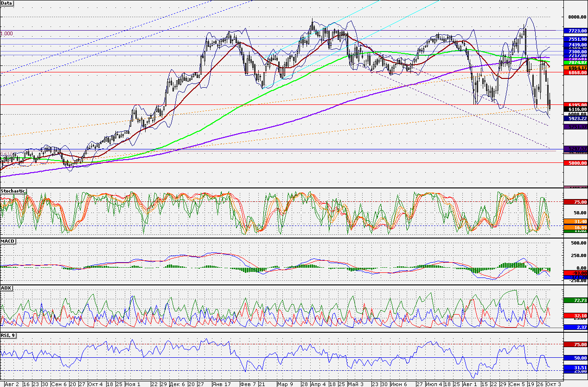
Task: Click the orange 6964.17 price tag
Action: coord(575,68)
